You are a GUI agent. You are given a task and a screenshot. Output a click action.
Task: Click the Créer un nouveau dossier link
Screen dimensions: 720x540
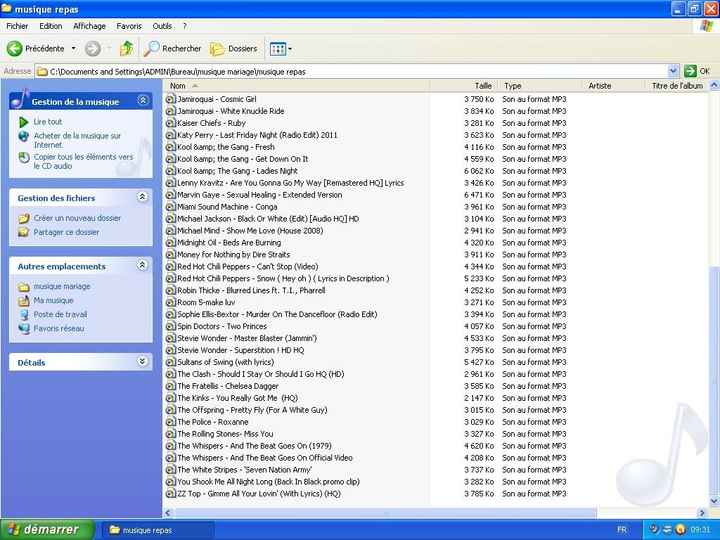77,218
